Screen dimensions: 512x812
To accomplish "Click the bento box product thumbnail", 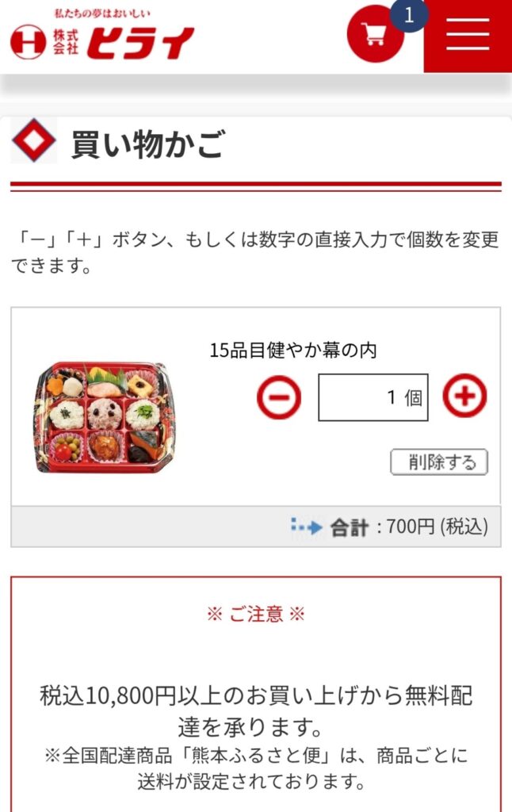I will [x=105, y=417].
